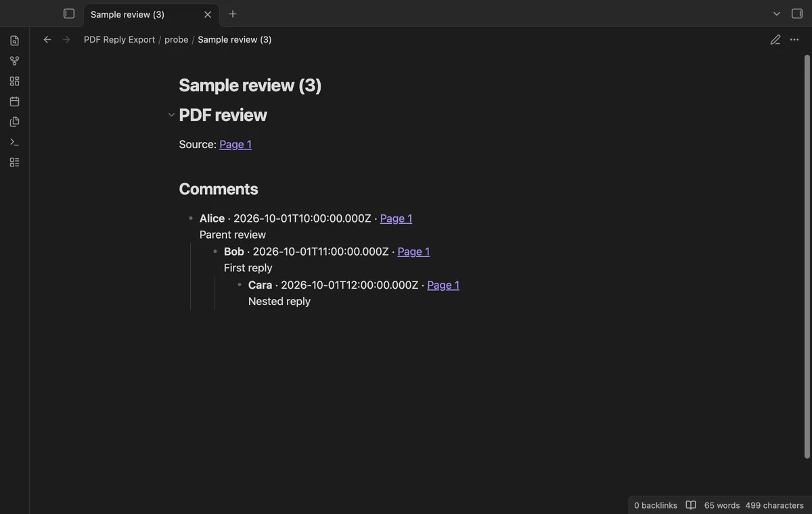Click the checklist icon in ribbon
Image resolution: width=812 pixels, height=514 pixels.
(14, 162)
